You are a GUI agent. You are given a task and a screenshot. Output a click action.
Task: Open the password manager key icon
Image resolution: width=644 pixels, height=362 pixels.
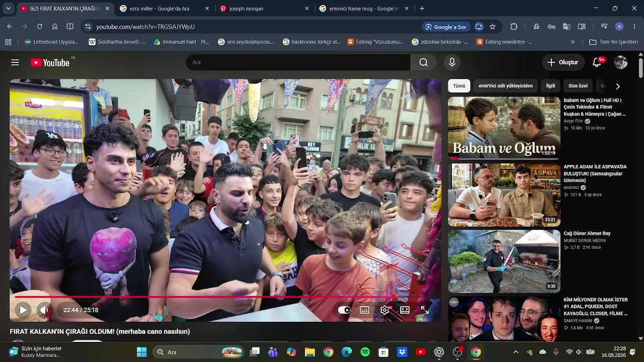click(x=551, y=27)
